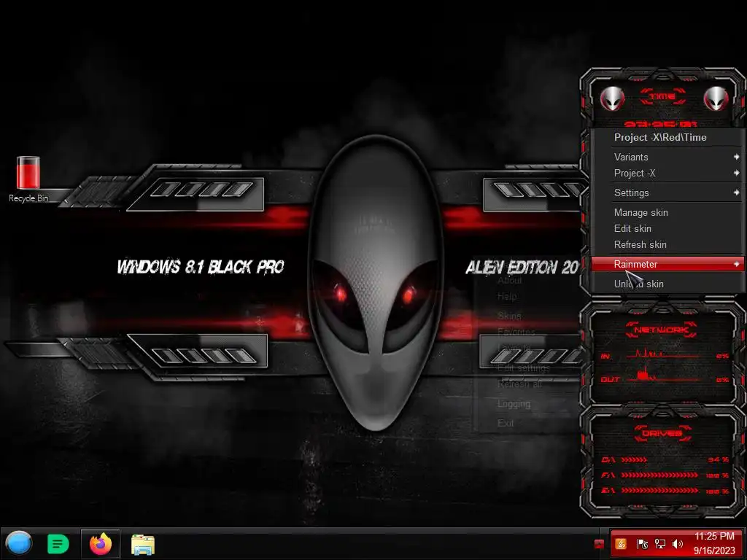
Task: Click the taskbar clock showing 11:25 PM
Action: coord(713,536)
